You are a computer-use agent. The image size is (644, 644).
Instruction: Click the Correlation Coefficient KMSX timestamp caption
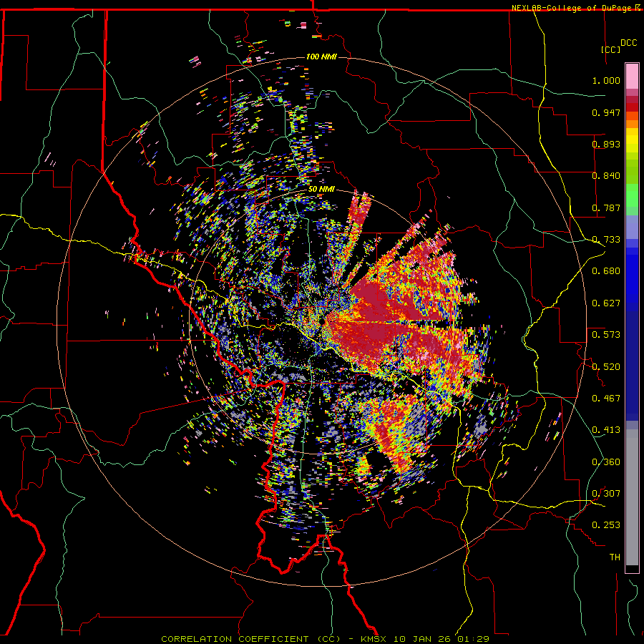click(325, 639)
